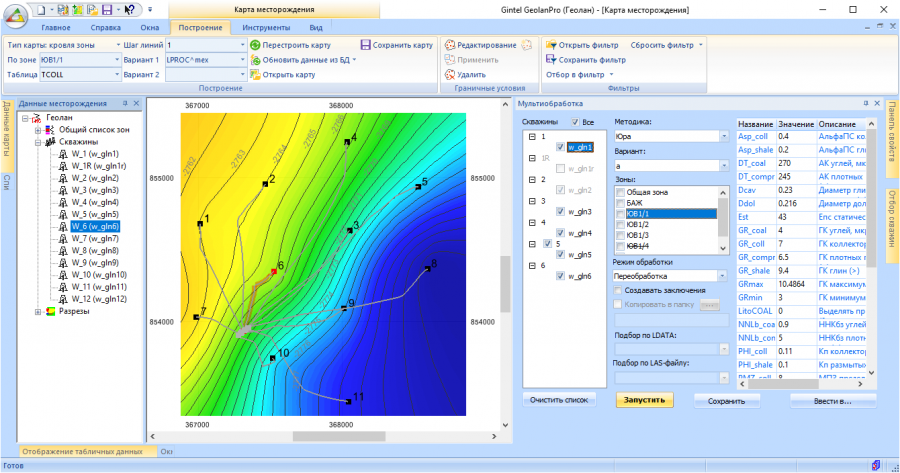Click the new document icon in quick access toolbar
The height and width of the screenshot is (473, 900).
point(41,10)
